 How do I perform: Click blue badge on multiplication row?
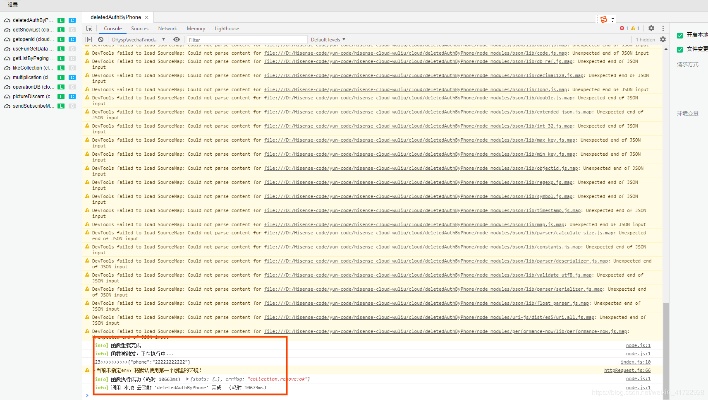click(72, 77)
